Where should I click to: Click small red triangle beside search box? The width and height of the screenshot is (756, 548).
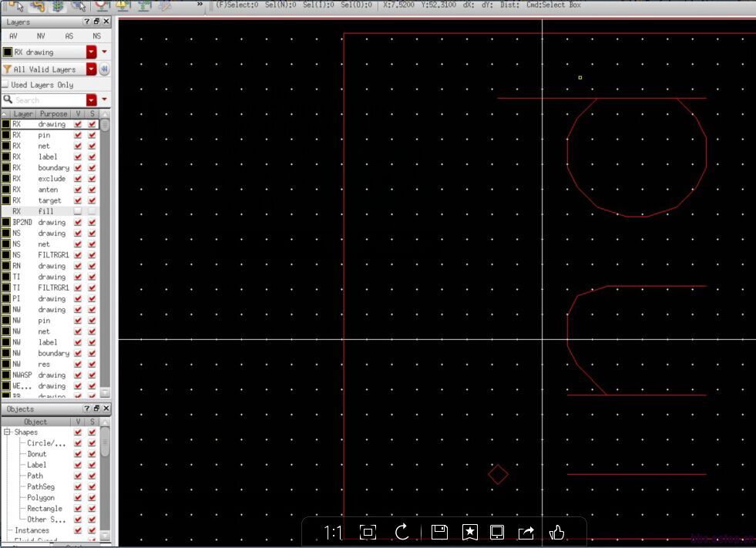point(104,99)
